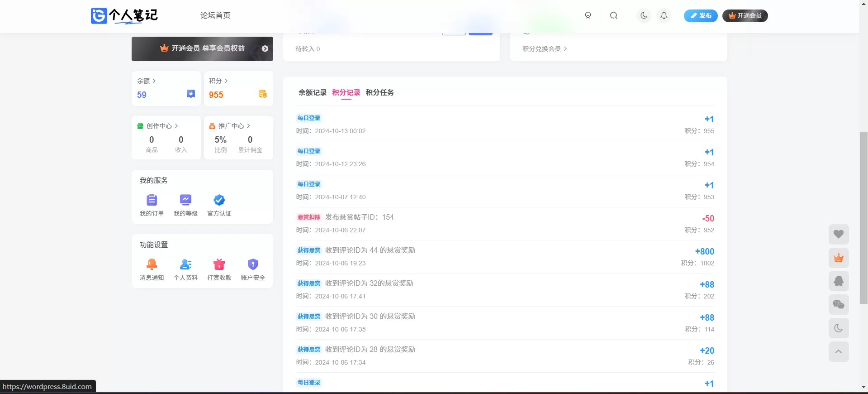Click the floating heart favorite icon

(839, 234)
